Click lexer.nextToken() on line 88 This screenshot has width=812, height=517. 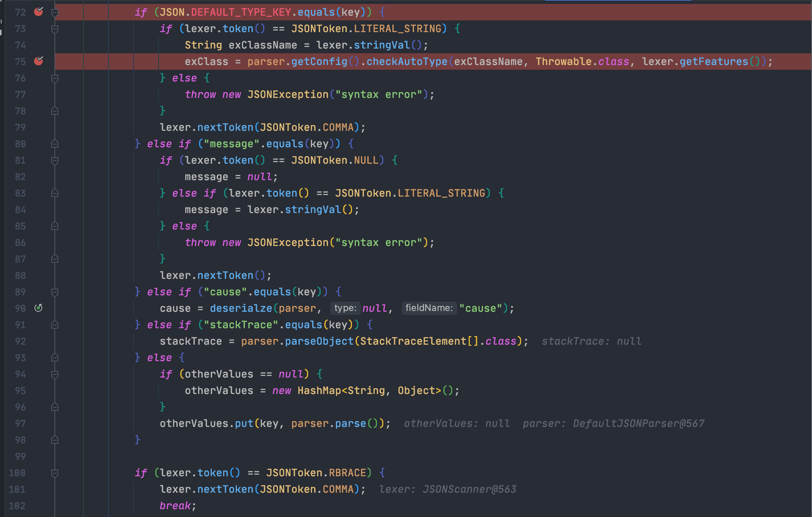[213, 275]
